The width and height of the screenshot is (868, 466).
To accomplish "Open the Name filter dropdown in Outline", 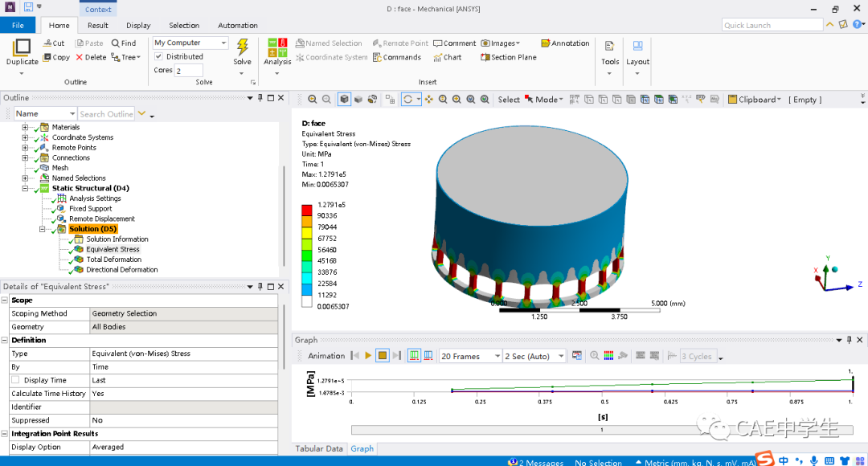I will point(45,114).
